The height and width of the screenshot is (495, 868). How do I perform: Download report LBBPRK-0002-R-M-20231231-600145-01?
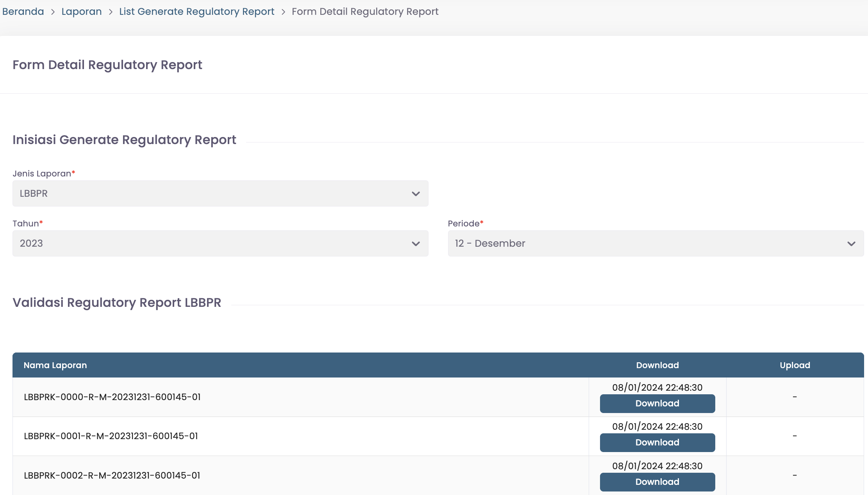click(x=657, y=482)
